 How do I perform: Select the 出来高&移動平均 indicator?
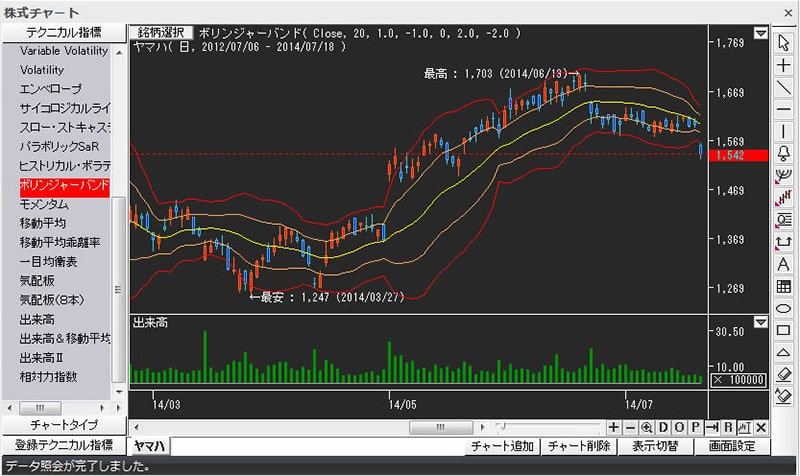pyautogui.click(x=65, y=338)
